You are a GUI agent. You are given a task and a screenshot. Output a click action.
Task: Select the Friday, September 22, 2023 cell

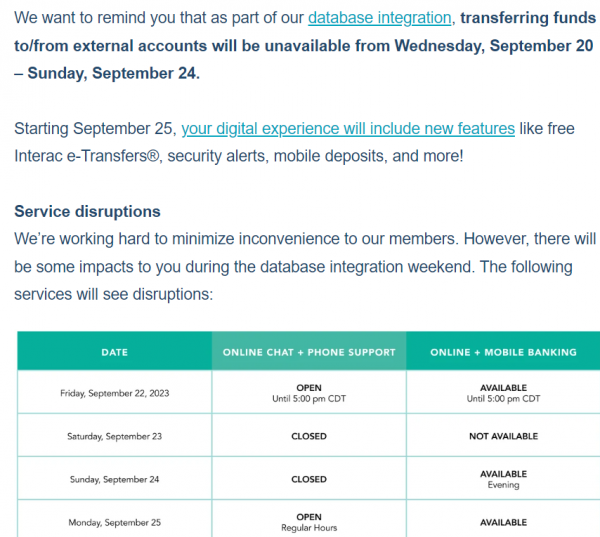[114, 393]
